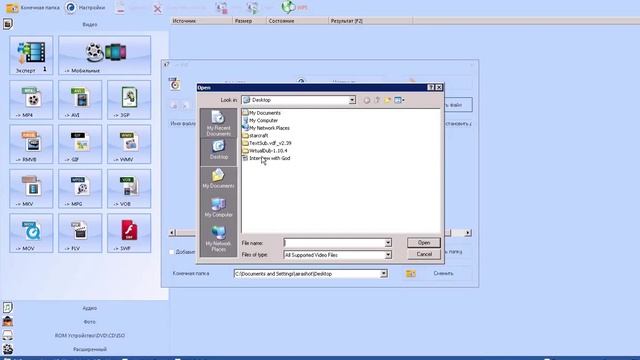The image size is (640, 360).
Task: Open the Расширенный category tab
Action: tap(90, 349)
